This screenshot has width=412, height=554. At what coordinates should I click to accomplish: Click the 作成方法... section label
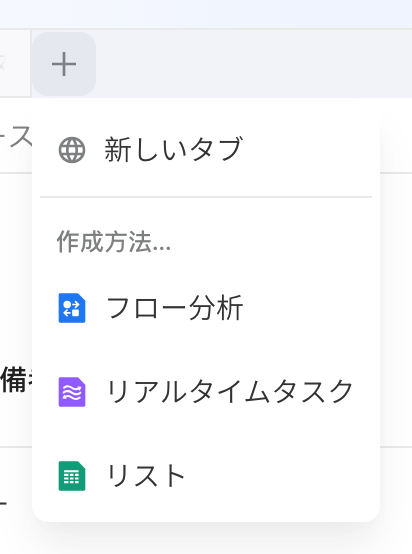click(x=114, y=242)
